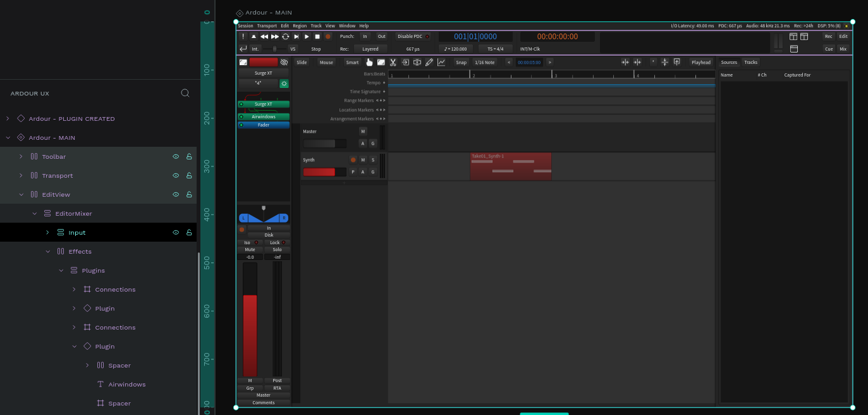
Task: Click the expand-tracks vertical arrows icon
Action: point(664,62)
